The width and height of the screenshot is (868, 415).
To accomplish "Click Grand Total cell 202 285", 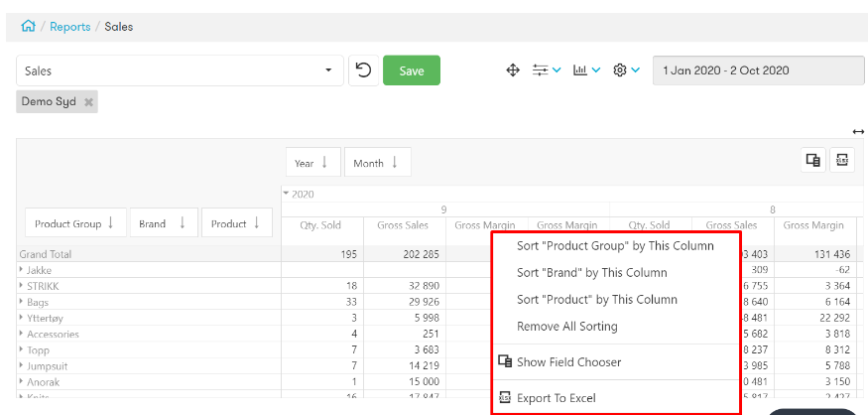I will [x=405, y=254].
